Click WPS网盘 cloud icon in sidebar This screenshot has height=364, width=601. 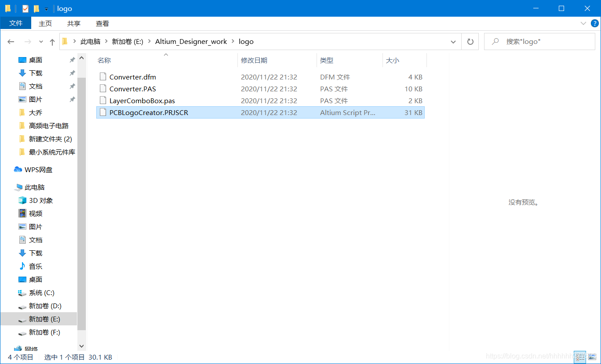pyautogui.click(x=18, y=169)
